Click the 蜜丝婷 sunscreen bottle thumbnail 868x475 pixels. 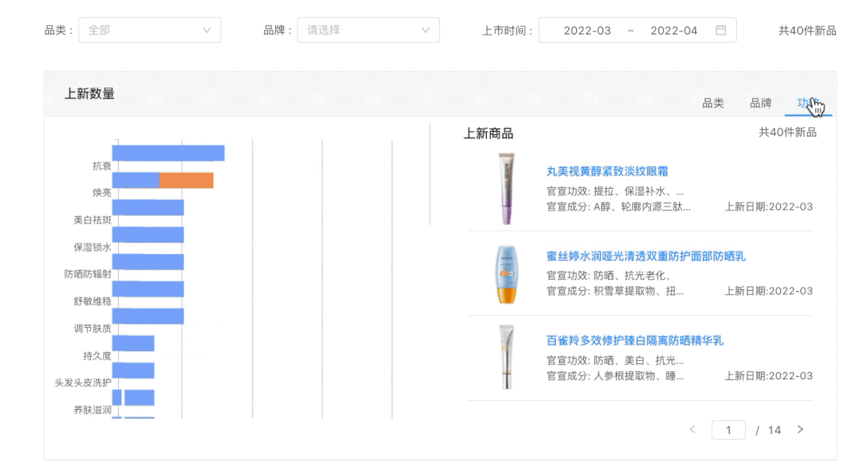click(x=506, y=274)
